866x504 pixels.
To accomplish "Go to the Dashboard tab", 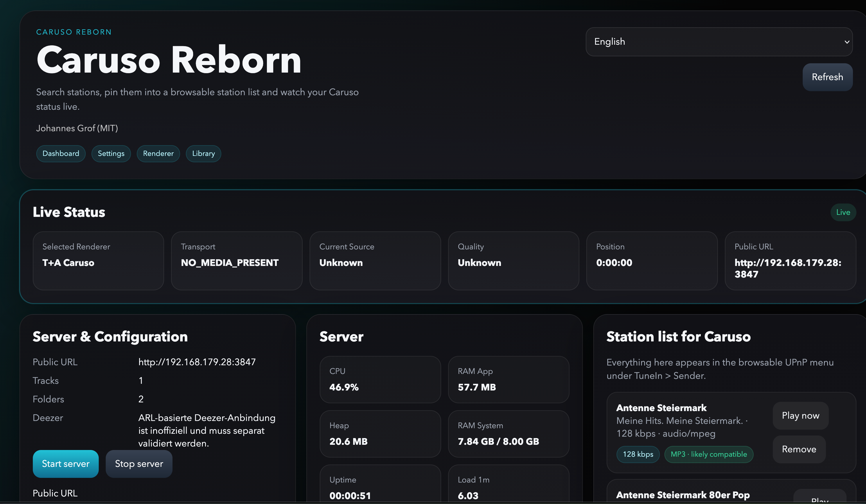I will 61,154.
